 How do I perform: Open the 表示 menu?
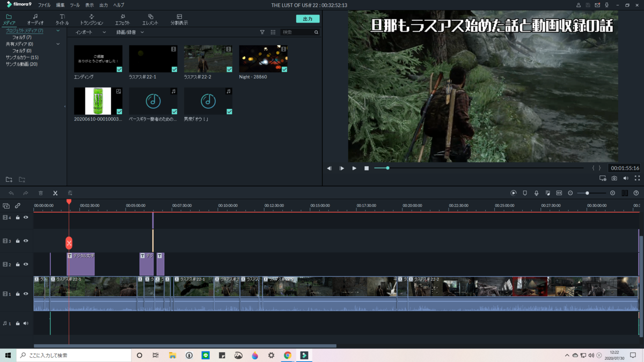[x=89, y=5]
